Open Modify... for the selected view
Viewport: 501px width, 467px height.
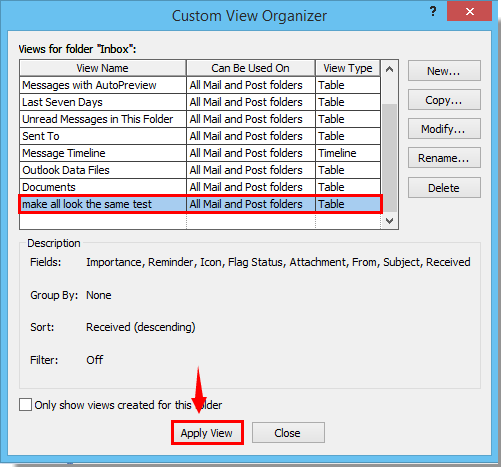(x=444, y=129)
